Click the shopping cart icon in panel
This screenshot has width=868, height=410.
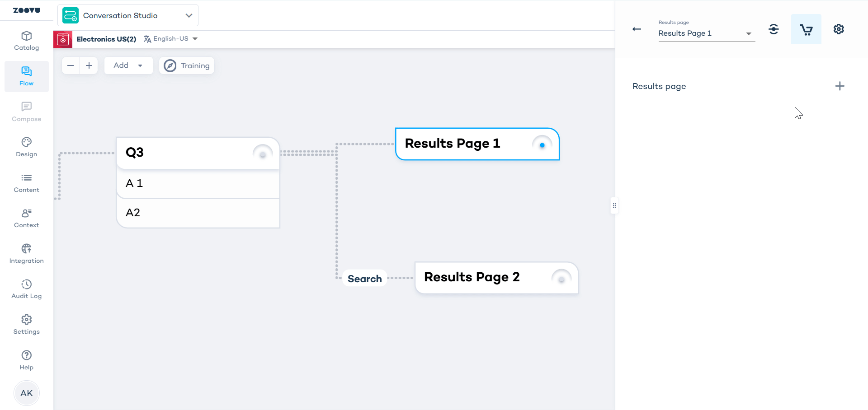pyautogui.click(x=806, y=29)
